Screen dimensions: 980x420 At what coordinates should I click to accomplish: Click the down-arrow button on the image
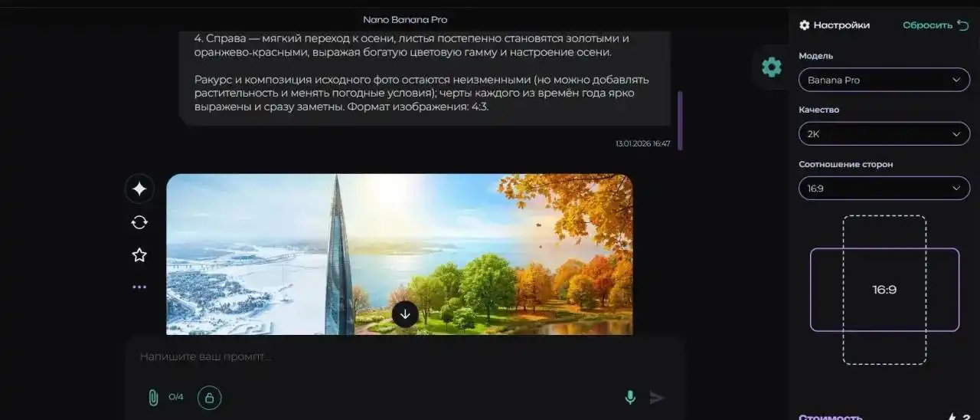[x=405, y=314]
